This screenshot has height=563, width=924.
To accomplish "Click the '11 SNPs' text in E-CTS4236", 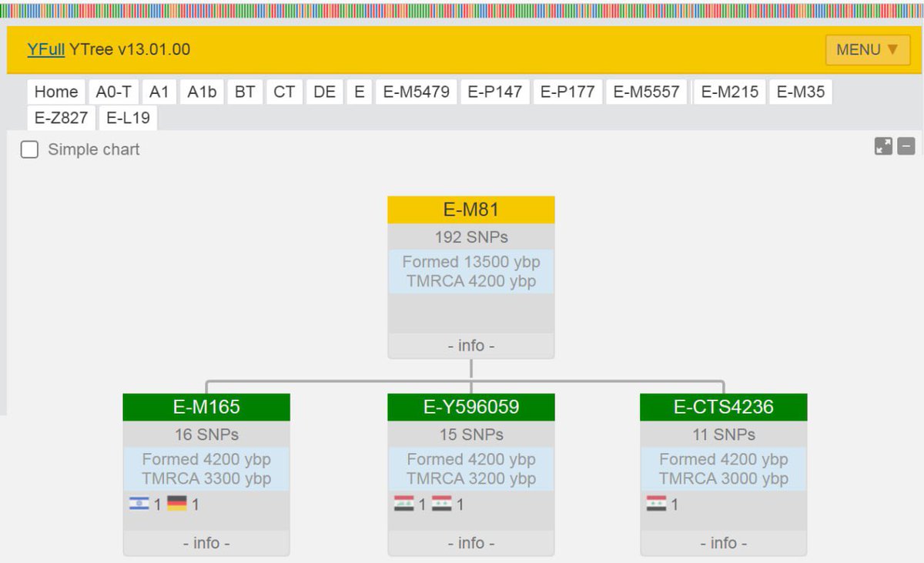I will (724, 434).
